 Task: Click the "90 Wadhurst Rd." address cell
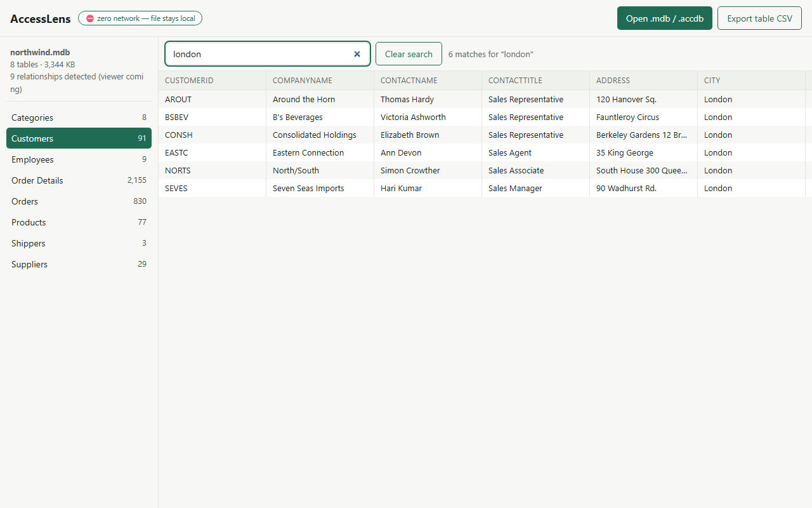[x=644, y=188]
